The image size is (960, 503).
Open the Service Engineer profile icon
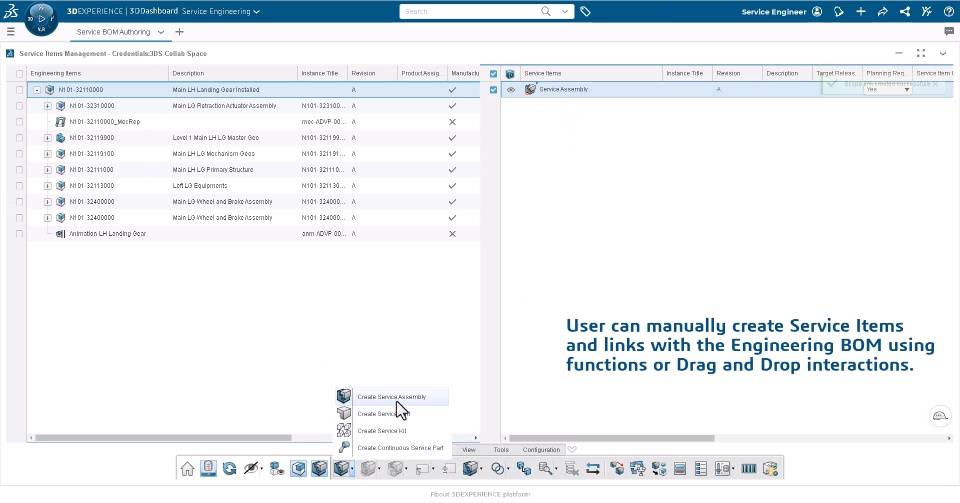[817, 11]
